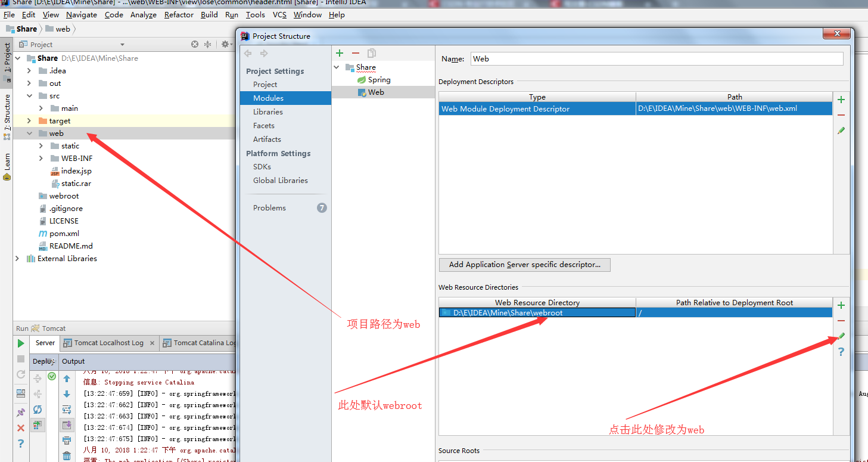Open Run panel help question mark
Screen dimensions: 868x462
(21, 444)
